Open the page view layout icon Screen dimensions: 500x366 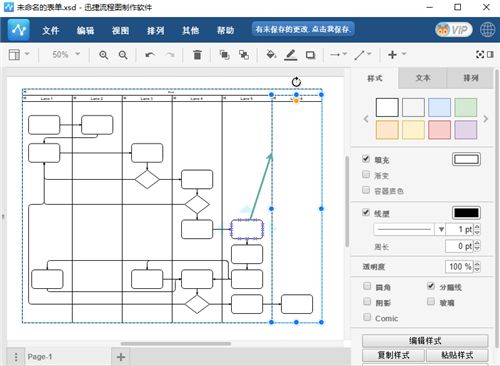(14, 55)
